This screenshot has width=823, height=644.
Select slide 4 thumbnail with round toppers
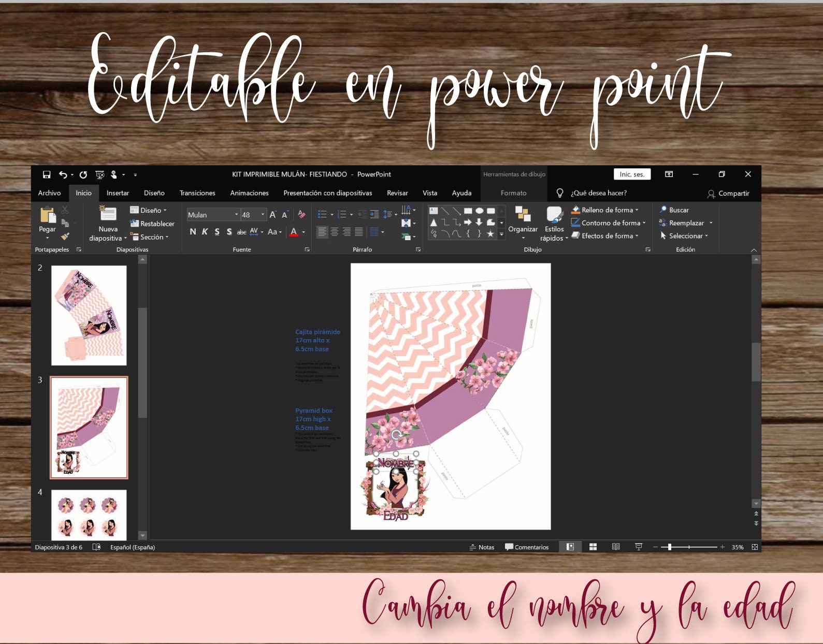click(x=89, y=515)
